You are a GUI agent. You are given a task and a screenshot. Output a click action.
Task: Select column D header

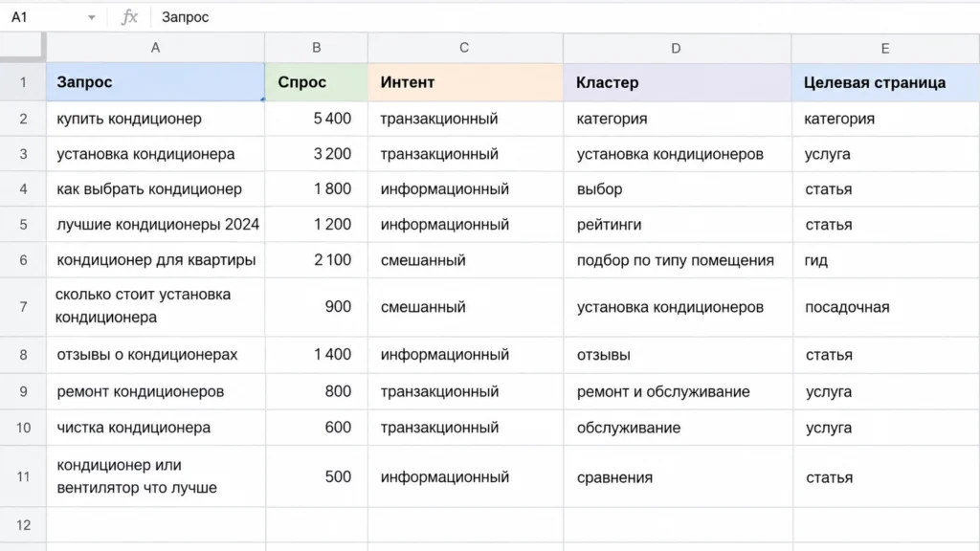[677, 48]
